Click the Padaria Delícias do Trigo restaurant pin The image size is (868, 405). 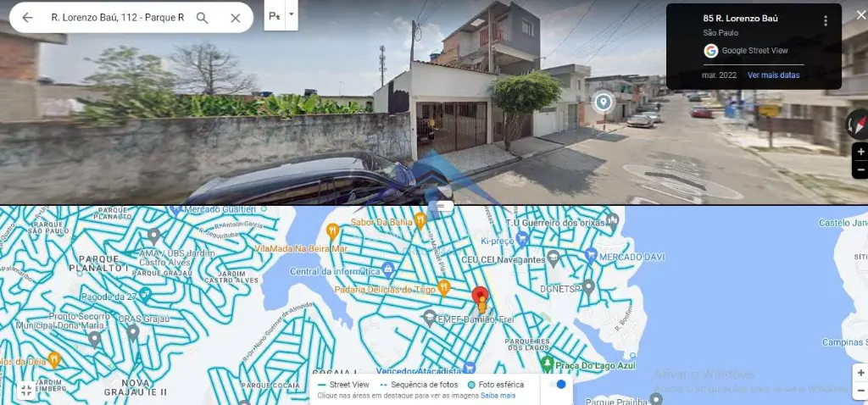pos(443,286)
